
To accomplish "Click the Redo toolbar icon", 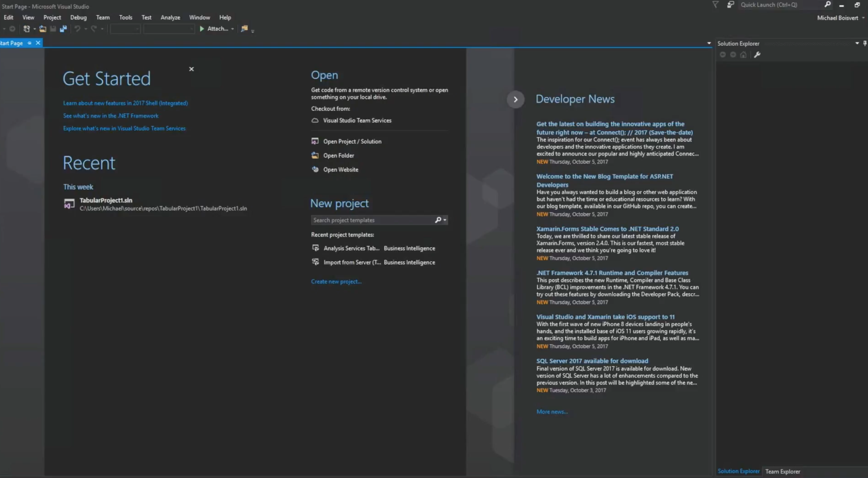I will tap(93, 29).
